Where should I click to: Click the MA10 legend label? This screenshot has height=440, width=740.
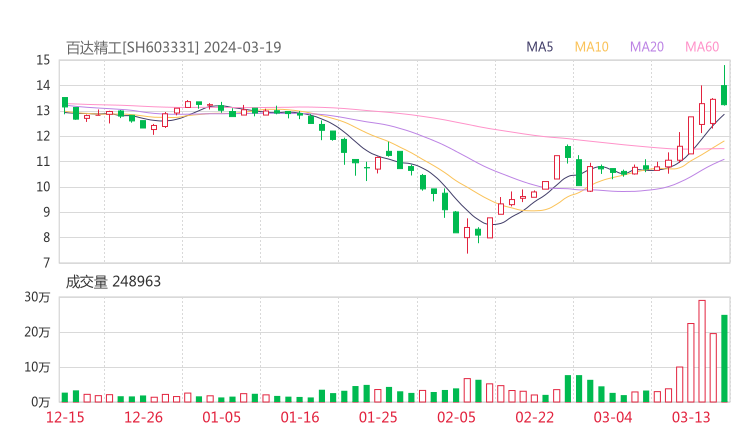(591, 47)
